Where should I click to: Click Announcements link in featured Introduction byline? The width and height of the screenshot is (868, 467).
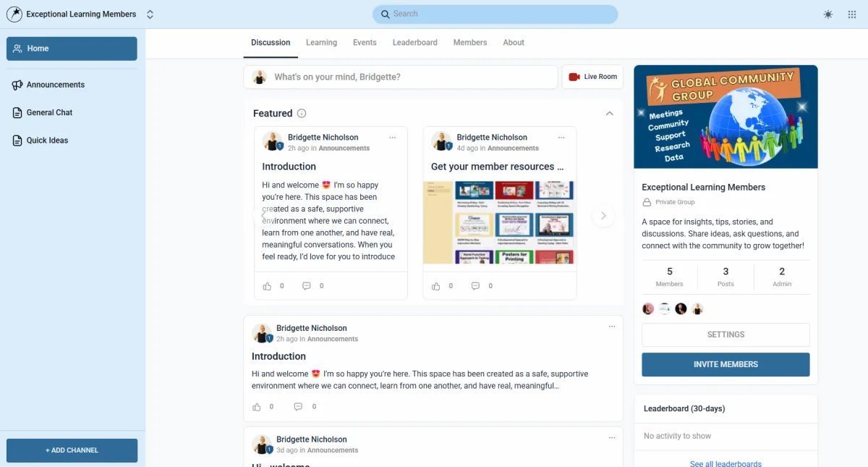point(344,148)
